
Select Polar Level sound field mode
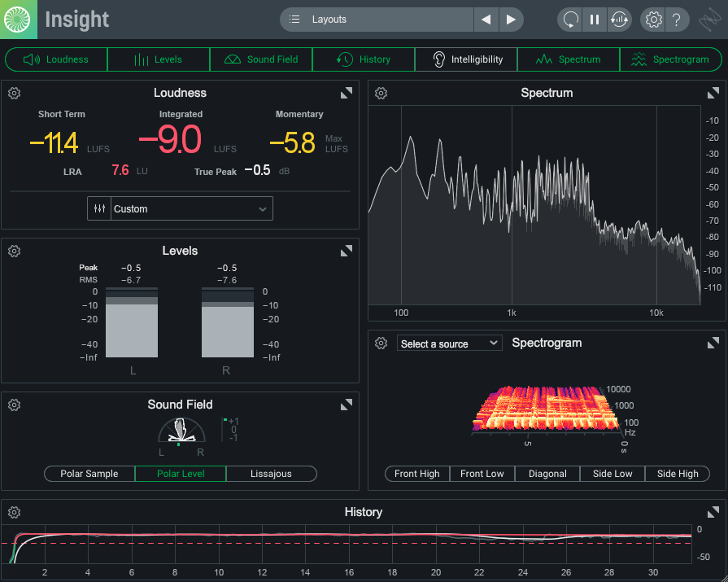[181, 474]
